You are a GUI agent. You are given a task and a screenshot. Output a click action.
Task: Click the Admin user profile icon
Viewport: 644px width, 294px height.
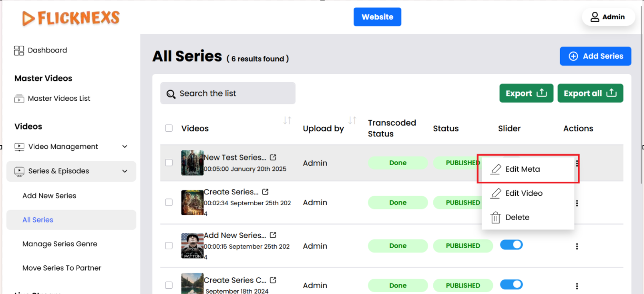595,17
